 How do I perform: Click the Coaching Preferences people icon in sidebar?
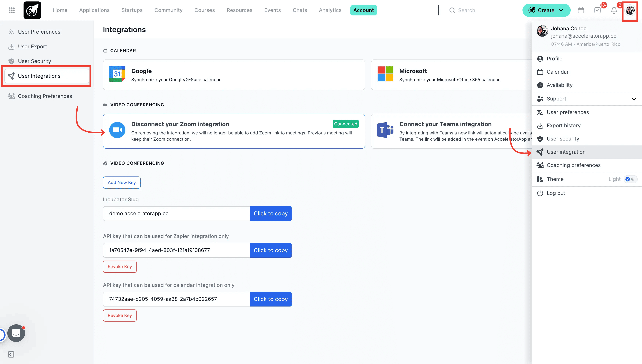point(11,96)
